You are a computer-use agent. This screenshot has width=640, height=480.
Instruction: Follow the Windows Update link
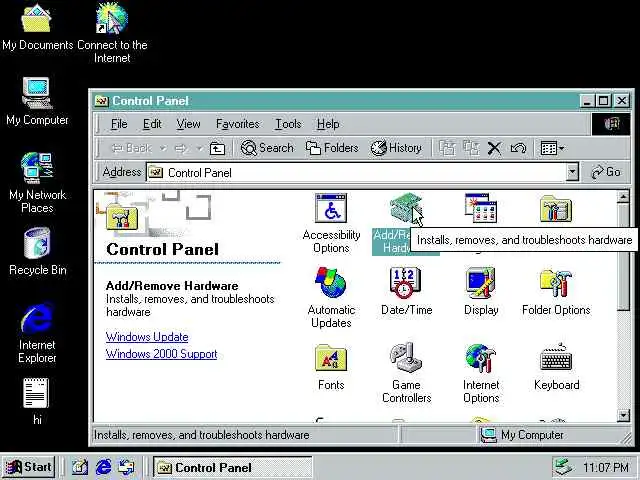tap(147, 337)
